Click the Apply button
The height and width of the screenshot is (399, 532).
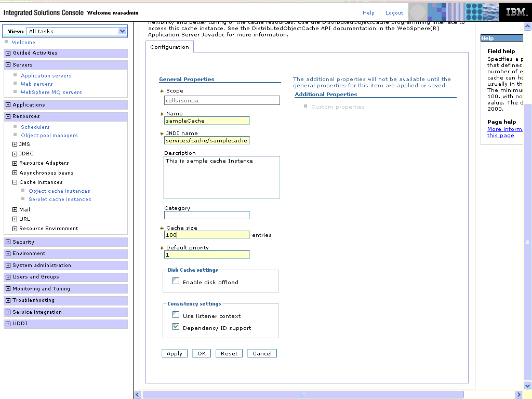175,353
